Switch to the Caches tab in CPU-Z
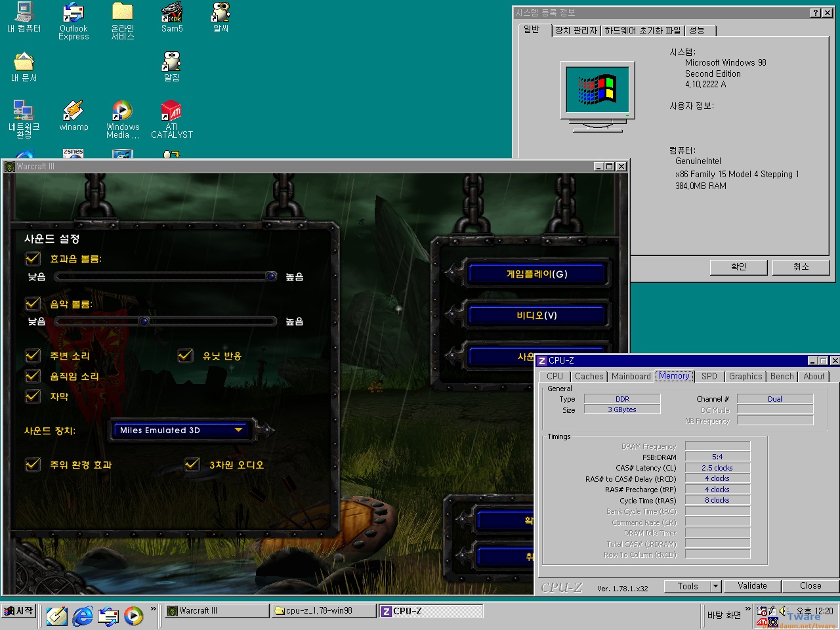Screen dimensions: 840x630 [589, 377]
